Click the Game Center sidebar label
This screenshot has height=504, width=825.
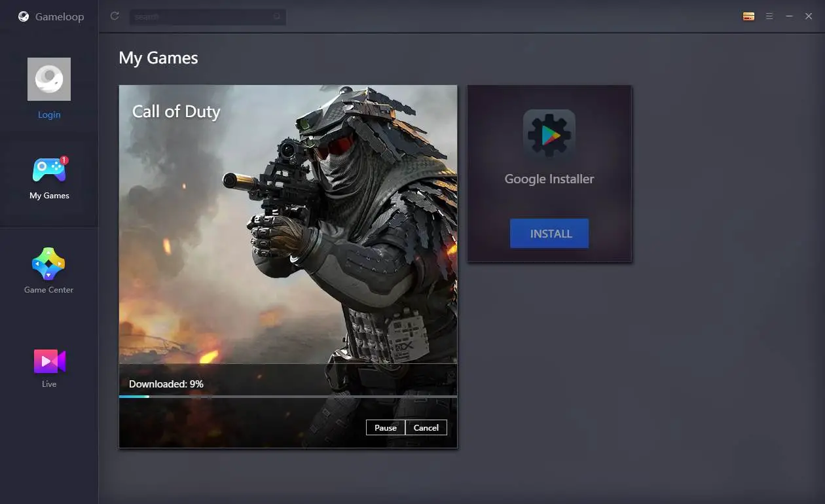(x=48, y=290)
